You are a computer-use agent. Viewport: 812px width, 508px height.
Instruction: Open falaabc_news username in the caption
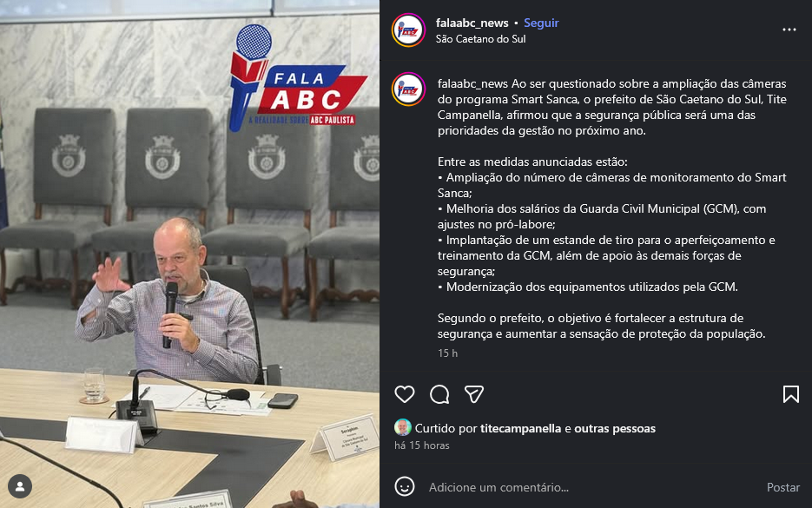tap(472, 84)
